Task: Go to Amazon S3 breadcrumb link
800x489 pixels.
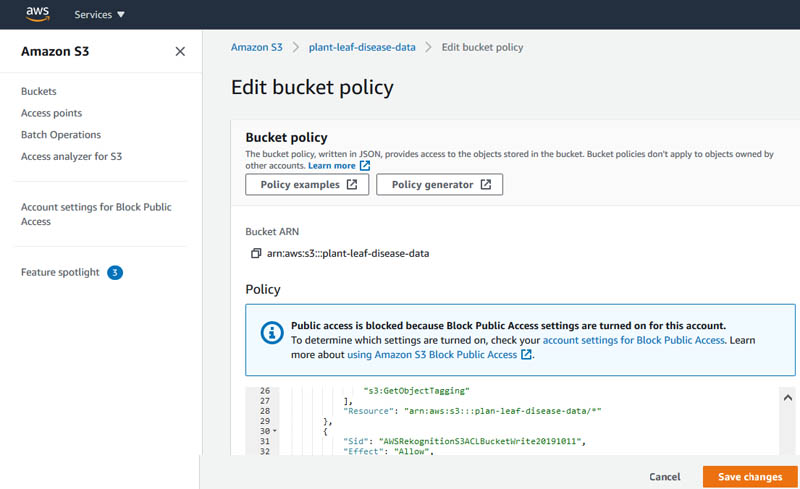Action: [x=257, y=47]
